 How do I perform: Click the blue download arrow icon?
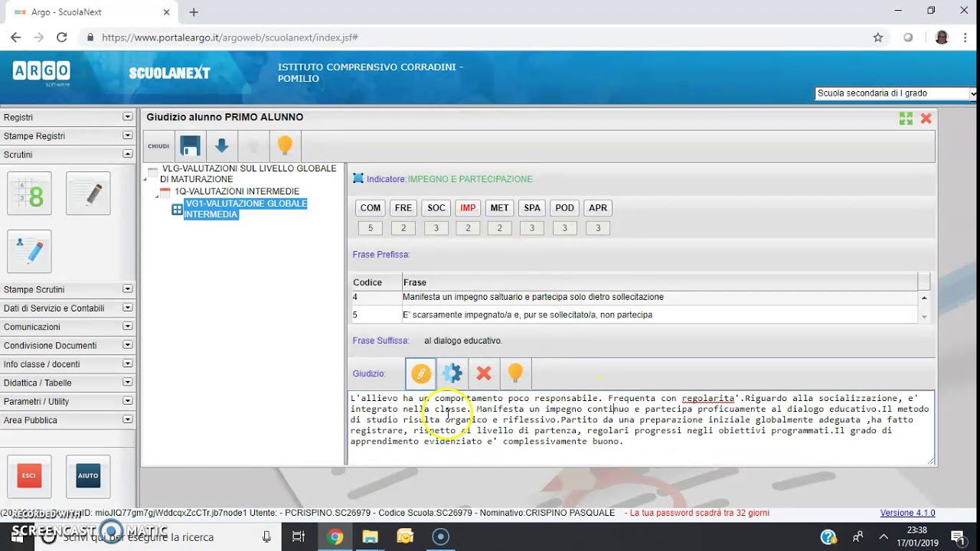coord(221,145)
